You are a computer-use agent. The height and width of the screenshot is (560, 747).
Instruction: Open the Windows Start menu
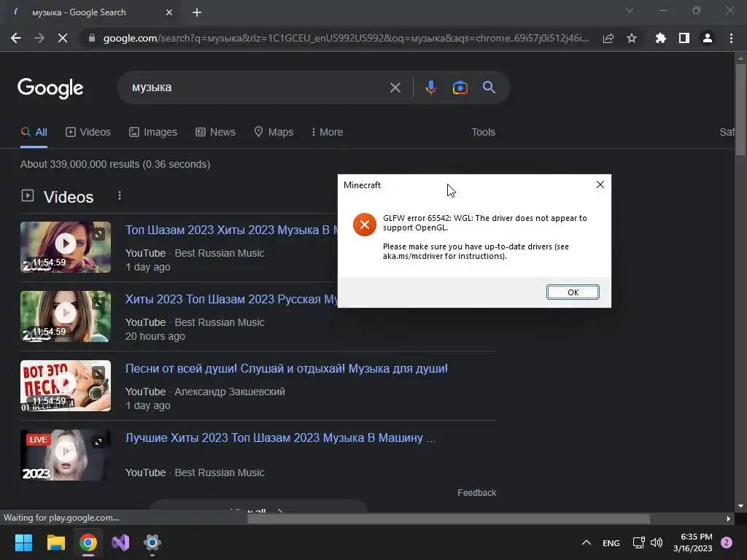click(x=23, y=542)
